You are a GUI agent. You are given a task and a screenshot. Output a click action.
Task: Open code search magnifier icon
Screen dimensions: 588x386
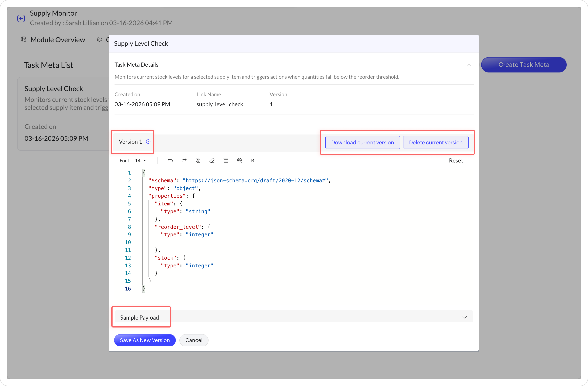239,161
